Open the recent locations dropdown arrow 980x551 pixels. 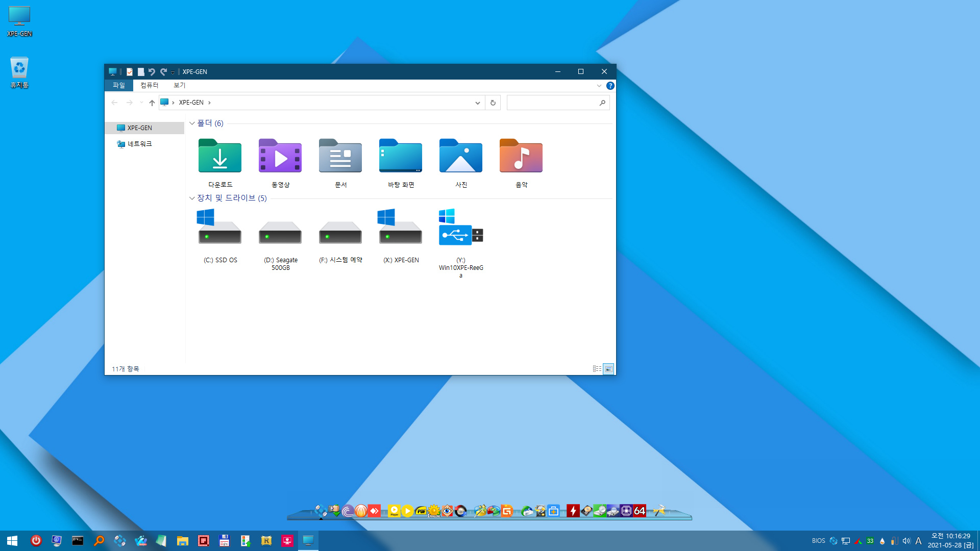[141, 103]
